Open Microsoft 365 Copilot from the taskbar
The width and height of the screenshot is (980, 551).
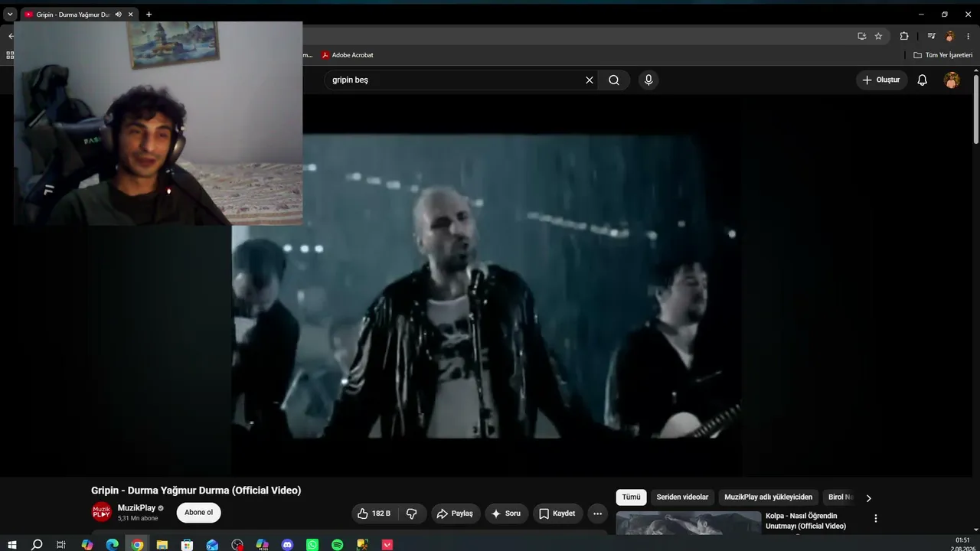click(x=262, y=545)
